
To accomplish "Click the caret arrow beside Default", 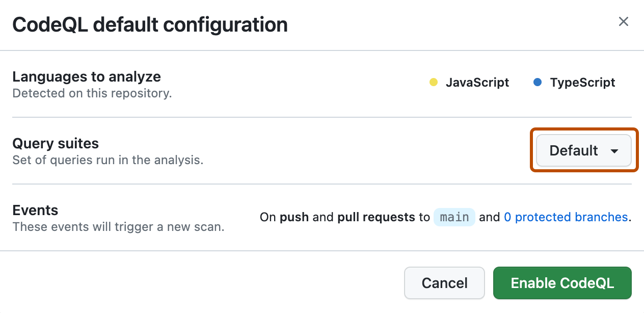I will [x=614, y=151].
